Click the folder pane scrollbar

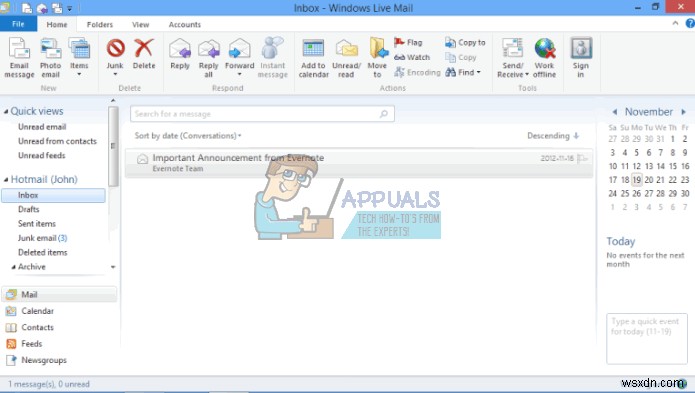pos(113,146)
